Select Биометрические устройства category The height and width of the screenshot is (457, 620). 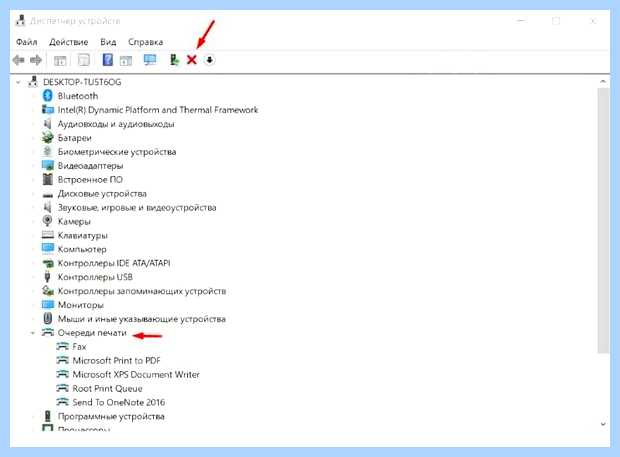pyautogui.click(x=117, y=152)
